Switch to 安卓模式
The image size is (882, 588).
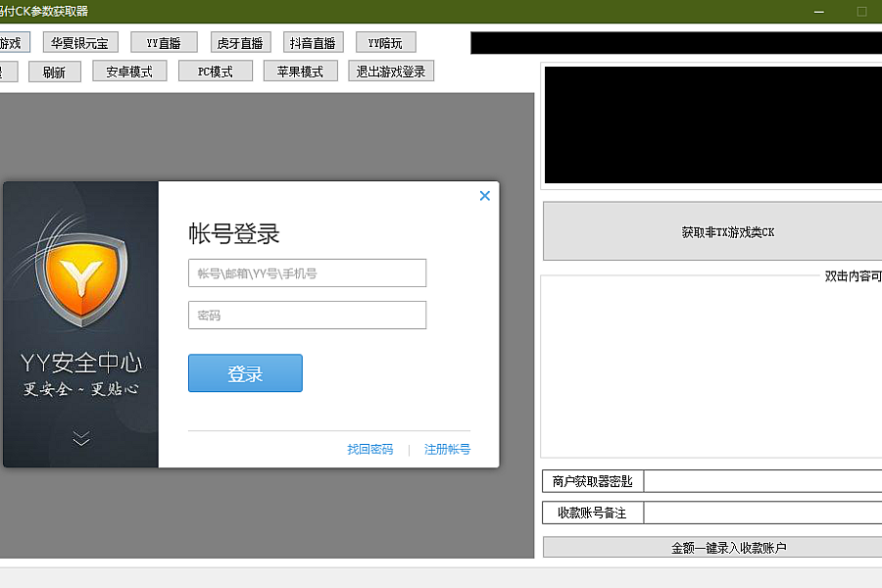tap(129, 72)
